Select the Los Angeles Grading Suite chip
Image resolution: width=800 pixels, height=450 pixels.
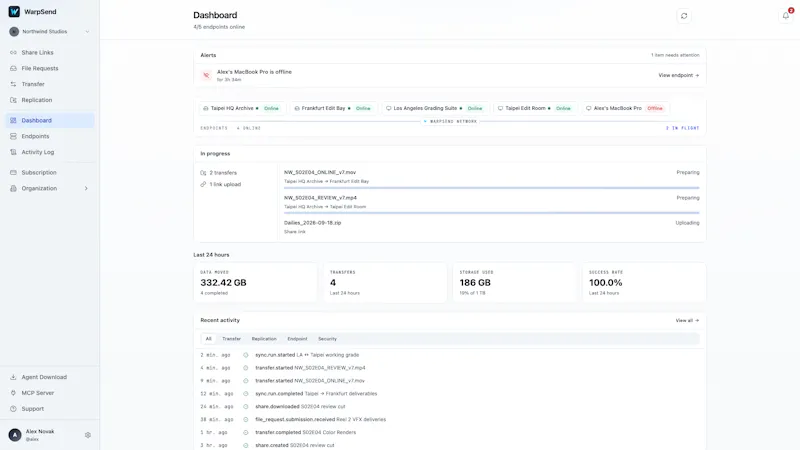(434, 108)
